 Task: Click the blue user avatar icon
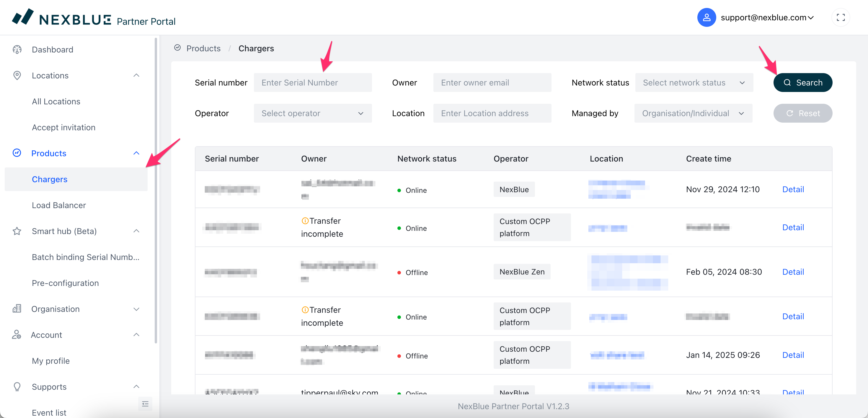point(707,17)
